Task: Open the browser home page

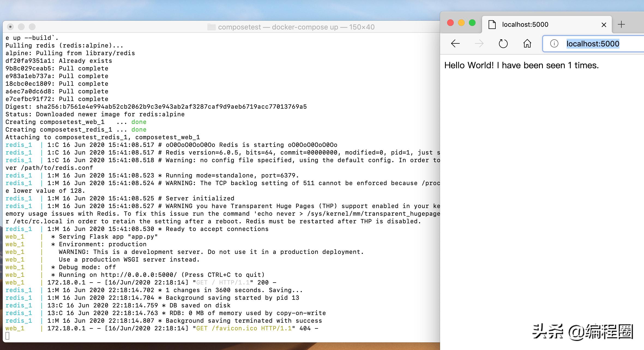Action: (527, 44)
